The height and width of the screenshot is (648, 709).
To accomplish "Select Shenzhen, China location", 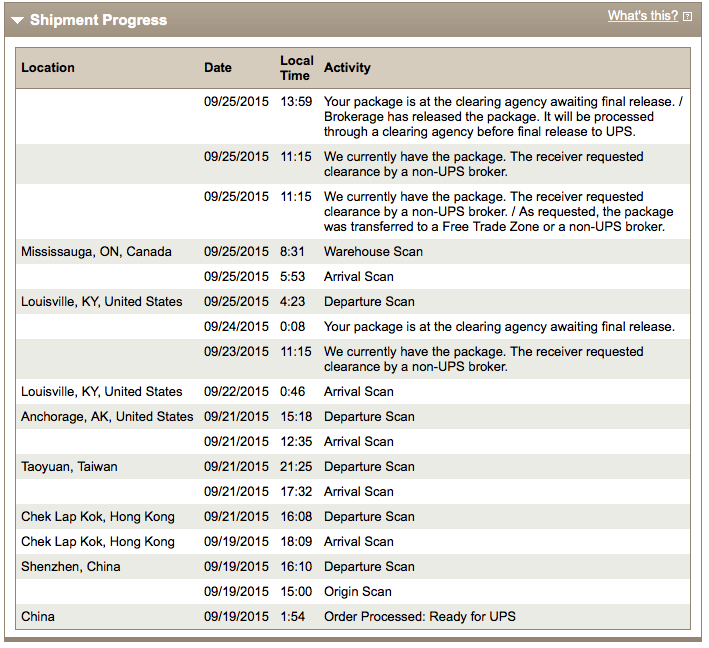I will pyautogui.click(x=71, y=567).
